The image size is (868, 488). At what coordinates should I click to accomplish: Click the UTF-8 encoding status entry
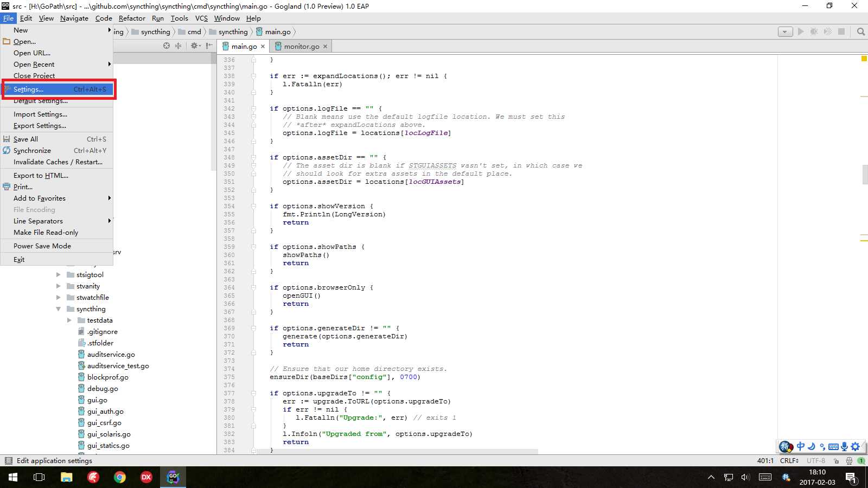[816, 461]
